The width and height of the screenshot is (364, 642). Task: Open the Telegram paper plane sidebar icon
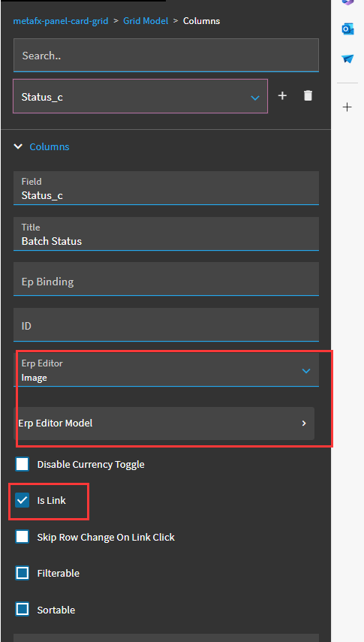[x=347, y=59]
